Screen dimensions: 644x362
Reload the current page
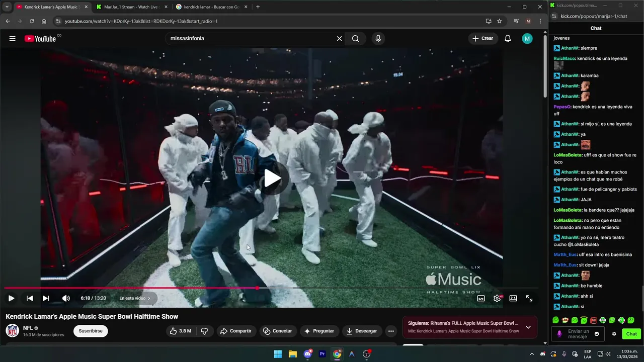pyautogui.click(x=32, y=21)
